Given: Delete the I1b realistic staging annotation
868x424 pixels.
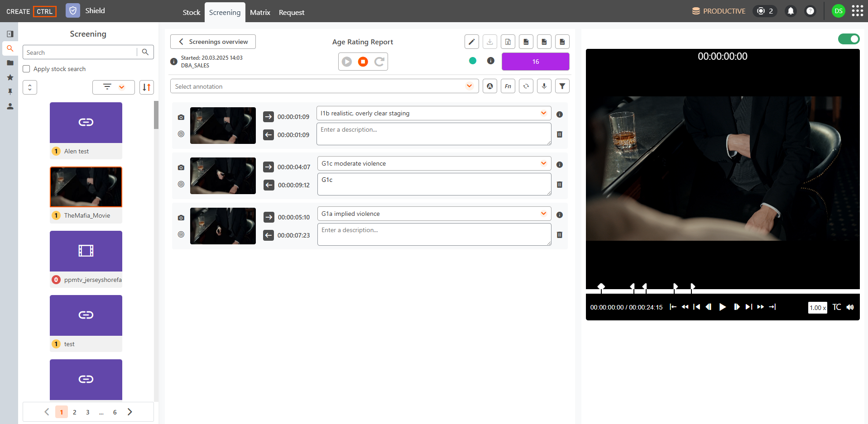Looking at the screenshot, I should [x=560, y=134].
